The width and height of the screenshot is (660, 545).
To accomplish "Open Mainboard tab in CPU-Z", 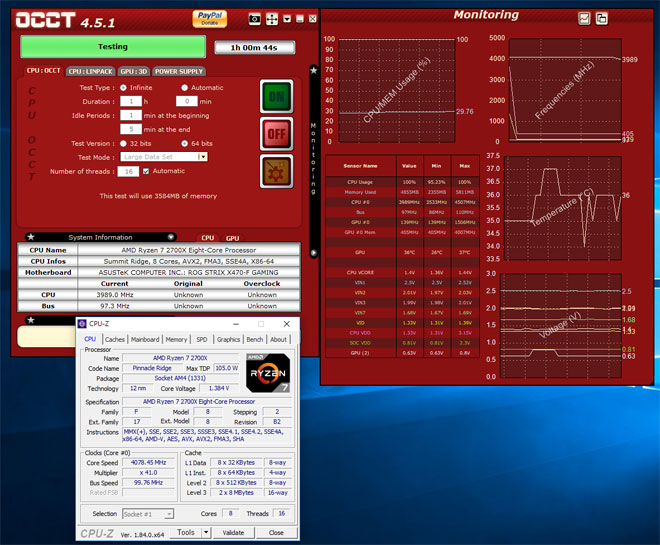I will [145, 339].
